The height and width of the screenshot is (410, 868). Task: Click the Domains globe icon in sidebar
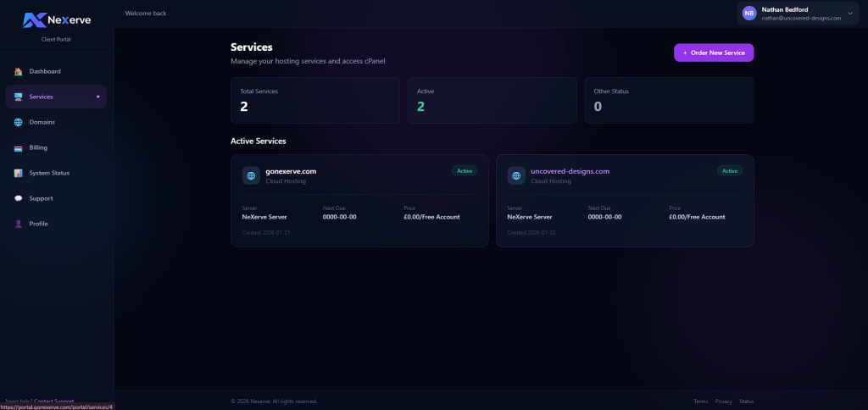click(x=19, y=122)
